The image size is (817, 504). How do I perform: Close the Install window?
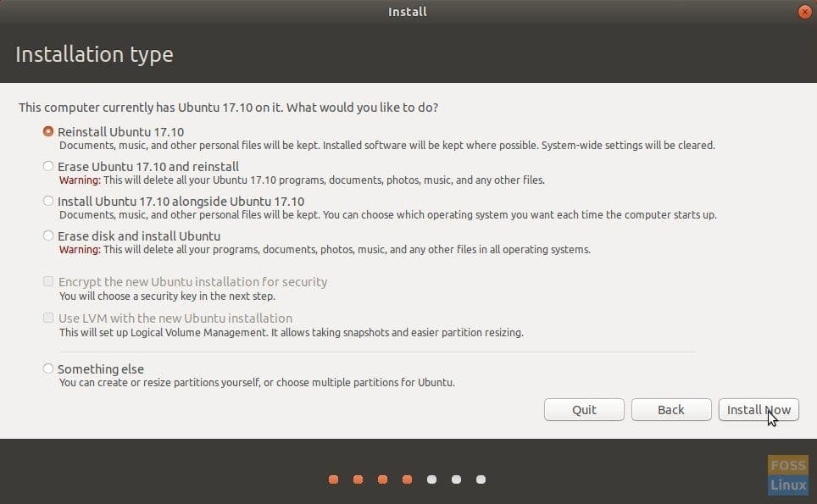point(804,12)
